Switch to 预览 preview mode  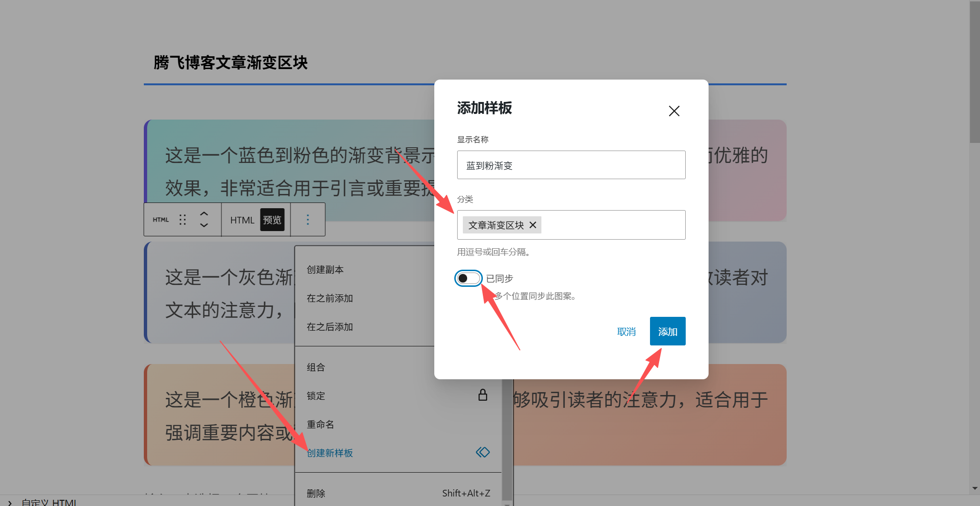coord(271,220)
